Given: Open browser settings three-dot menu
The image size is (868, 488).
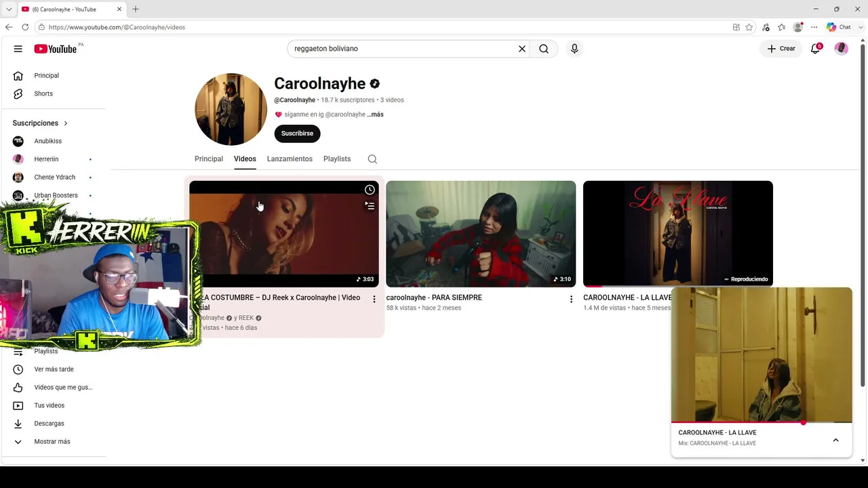Looking at the screenshot, I should [814, 27].
